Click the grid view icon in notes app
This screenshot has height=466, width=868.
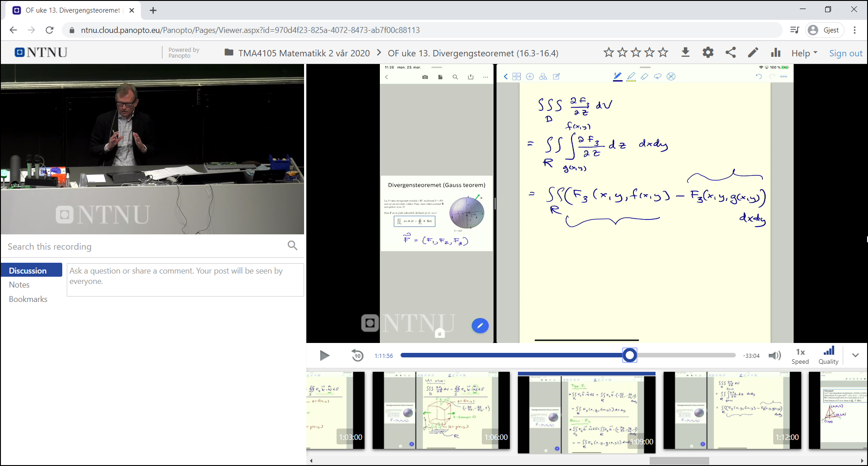pos(517,77)
